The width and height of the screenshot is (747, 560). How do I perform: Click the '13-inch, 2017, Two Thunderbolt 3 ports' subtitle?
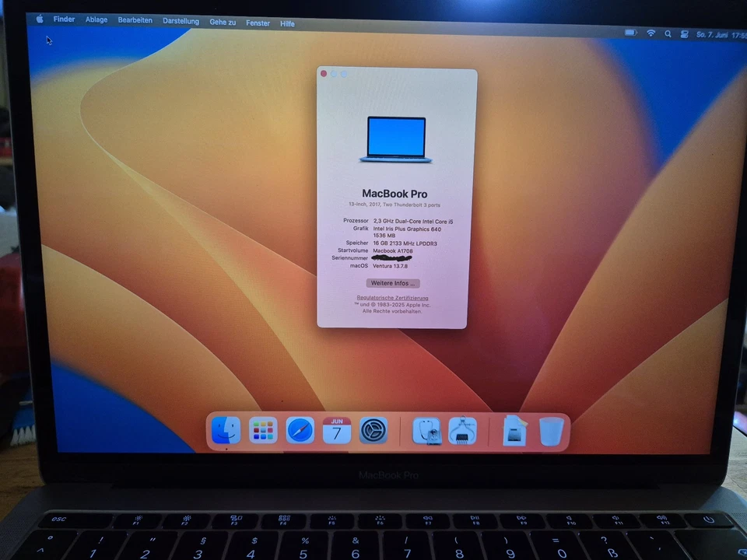395,205
